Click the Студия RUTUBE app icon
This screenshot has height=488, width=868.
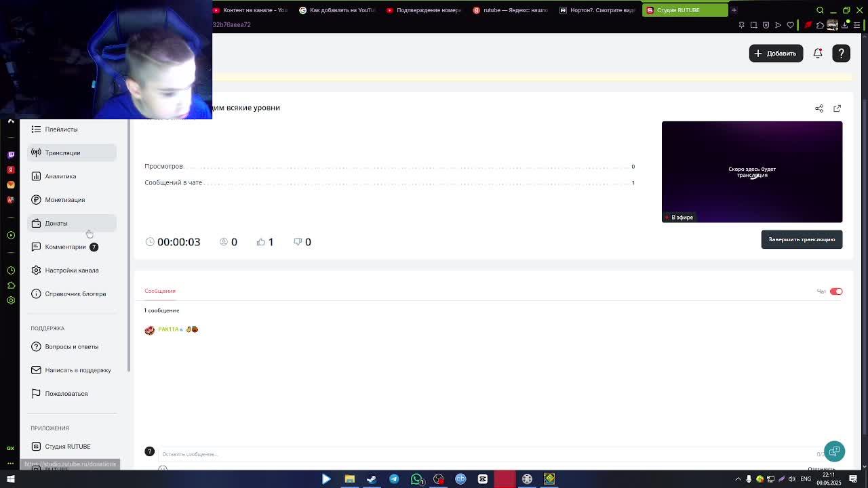pos(36,447)
